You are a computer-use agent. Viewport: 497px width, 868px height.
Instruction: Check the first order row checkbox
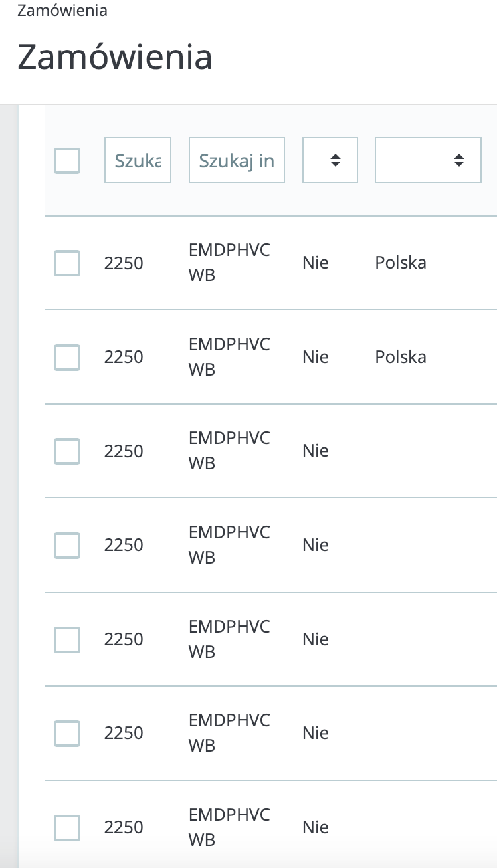[x=67, y=263]
